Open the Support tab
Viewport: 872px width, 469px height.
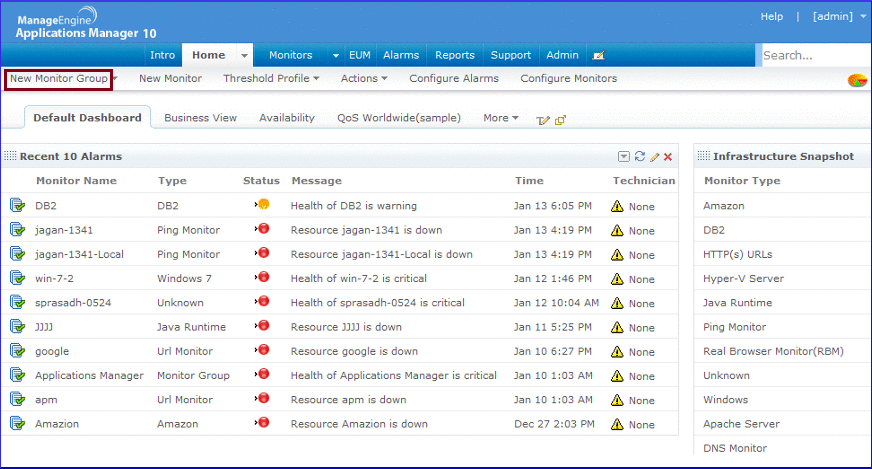(511, 55)
